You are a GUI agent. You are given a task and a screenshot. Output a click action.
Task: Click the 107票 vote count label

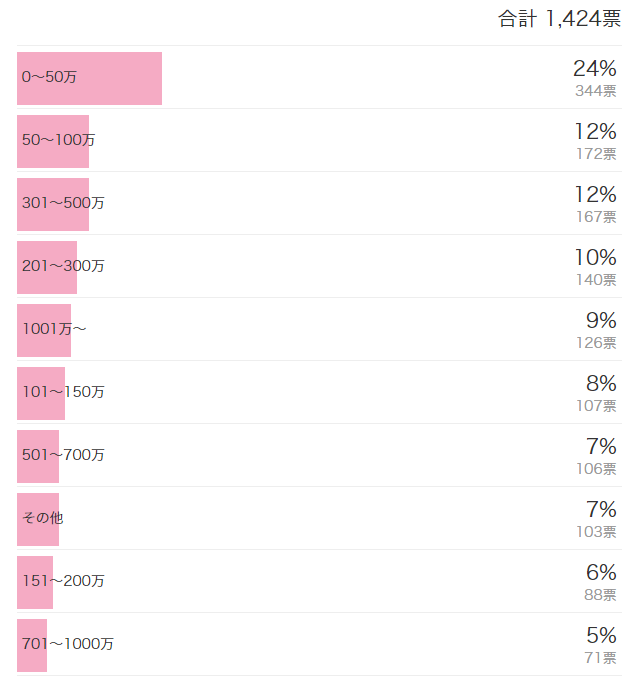596,406
